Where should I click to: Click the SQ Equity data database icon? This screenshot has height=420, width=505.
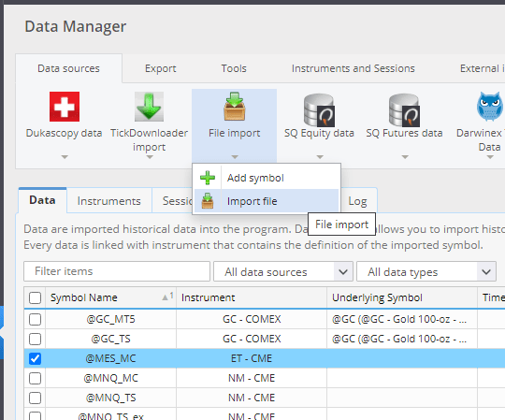pyautogui.click(x=319, y=110)
